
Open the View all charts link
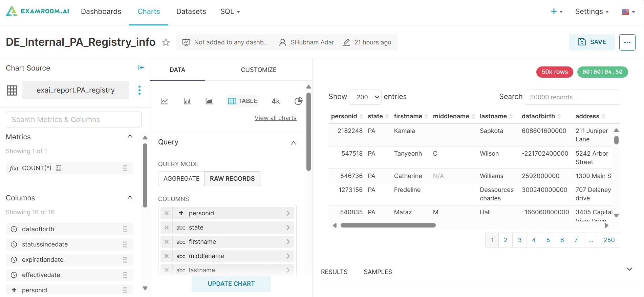coord(275,118)
